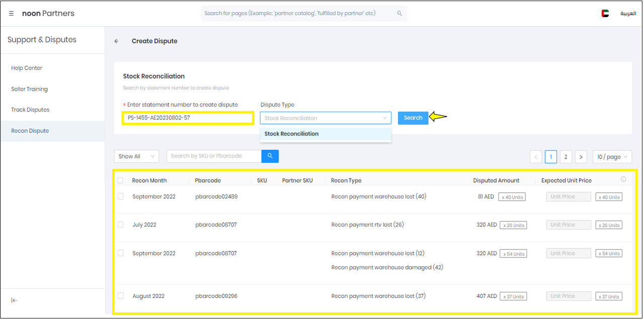Open Track Disputes from the sidebar
Image resolution: width=644 pixels, height=320 pixels.
tap(30, 109)
